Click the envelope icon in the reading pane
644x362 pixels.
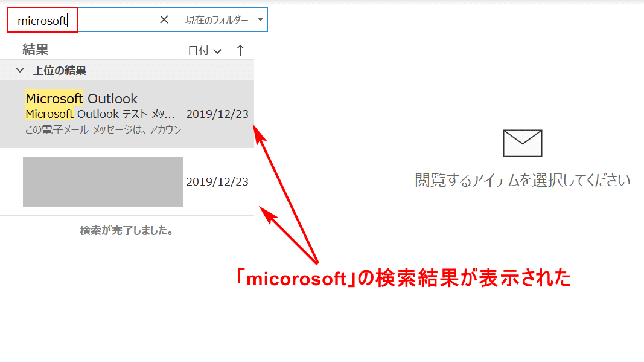pos(522,143)
